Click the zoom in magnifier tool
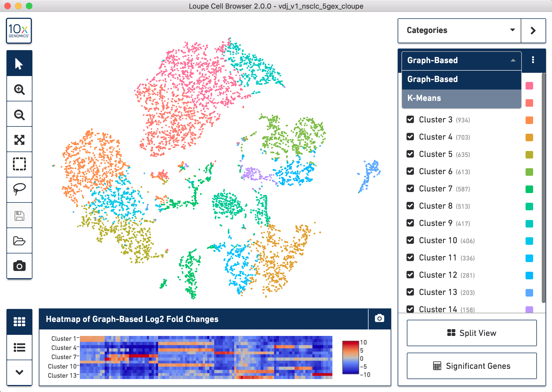Viewport: 552px width, 392px height. pyautogui.click(x=19, y=89)
